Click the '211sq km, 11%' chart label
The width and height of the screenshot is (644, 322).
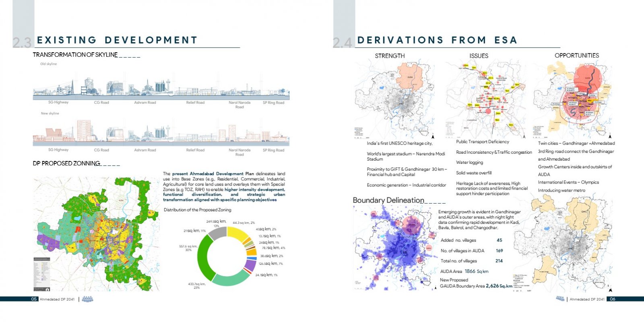(x=195, y=231)
